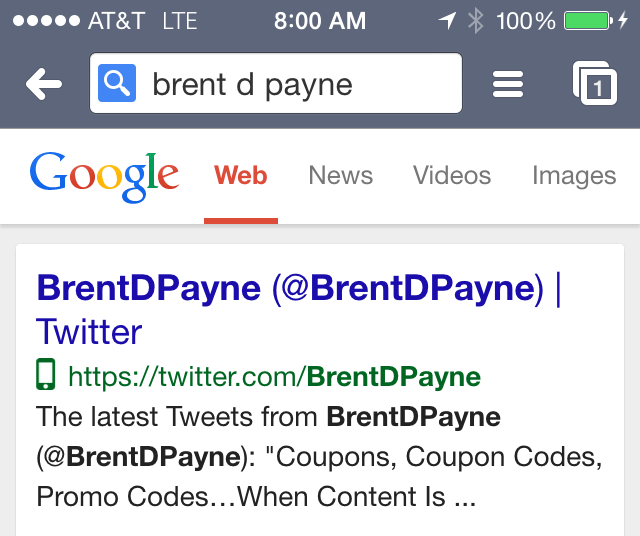Tap the Google logo
This screenshot has width=640, height=536.
pyautogui.click(x=104, y=176)
